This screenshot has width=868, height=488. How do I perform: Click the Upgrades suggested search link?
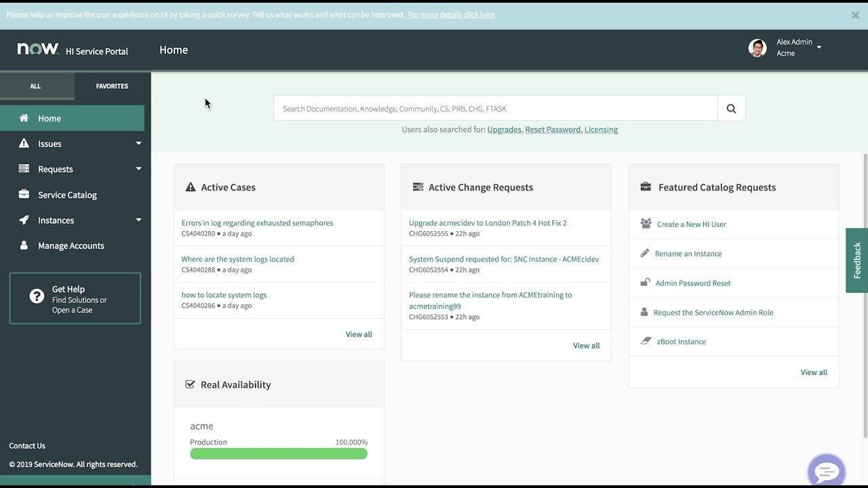click(x=505, y=129)
